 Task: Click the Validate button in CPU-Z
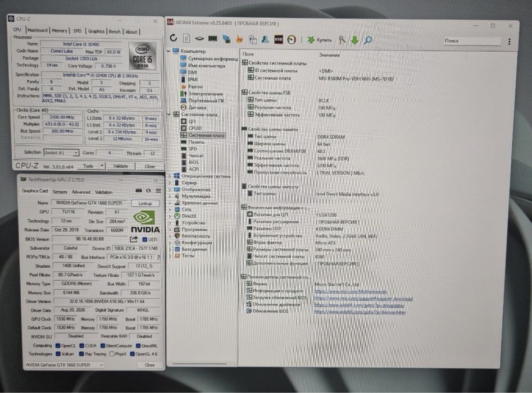(x=120, y=166)
